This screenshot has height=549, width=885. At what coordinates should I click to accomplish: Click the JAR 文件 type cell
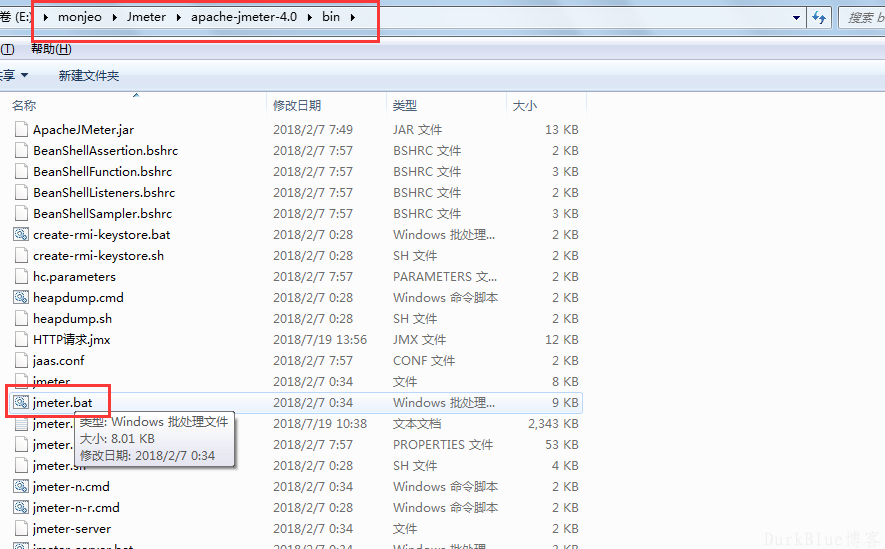click(x=418, y=130)
